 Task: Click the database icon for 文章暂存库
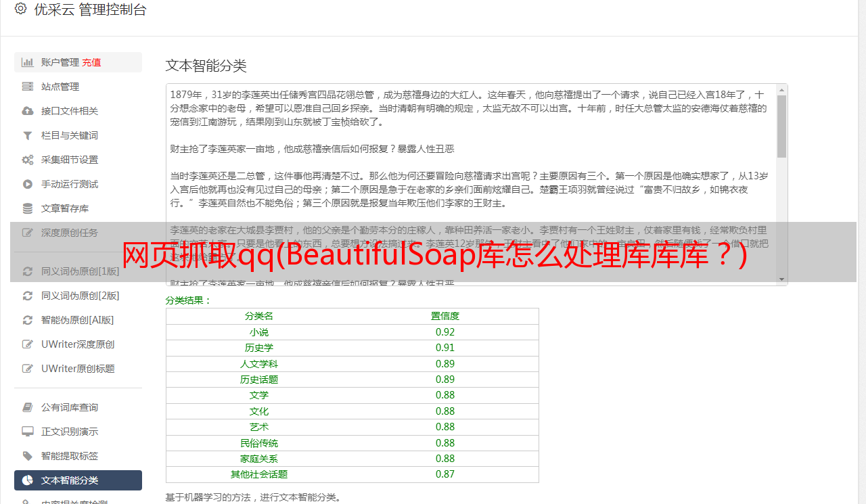point(28,208)
